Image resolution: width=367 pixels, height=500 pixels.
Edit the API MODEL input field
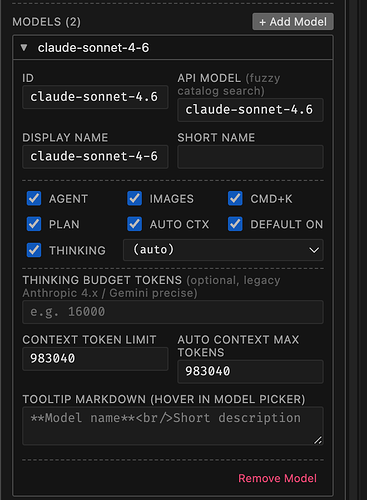pos(250,110)
